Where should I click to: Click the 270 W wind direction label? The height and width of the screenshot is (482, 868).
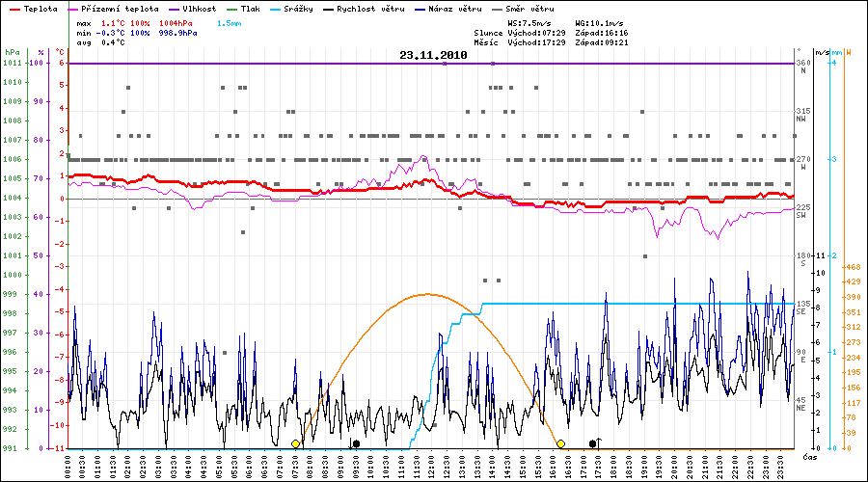[803, 163]
